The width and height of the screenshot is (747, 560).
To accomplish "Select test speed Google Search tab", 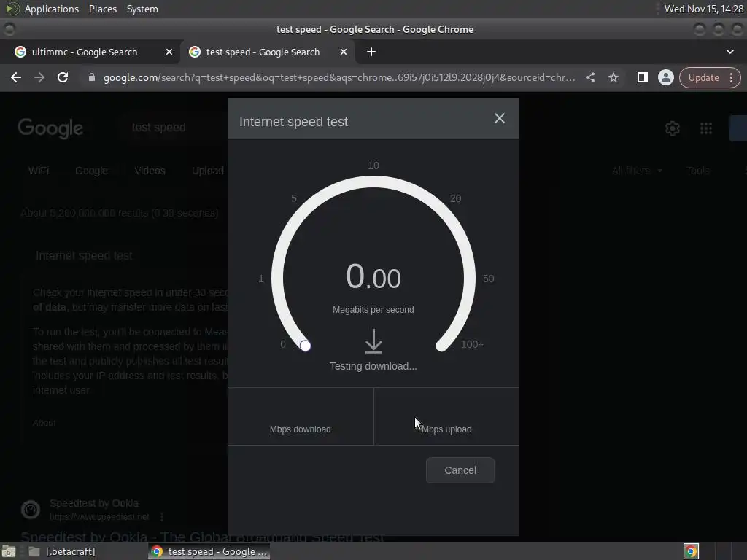I will [263, 52].
